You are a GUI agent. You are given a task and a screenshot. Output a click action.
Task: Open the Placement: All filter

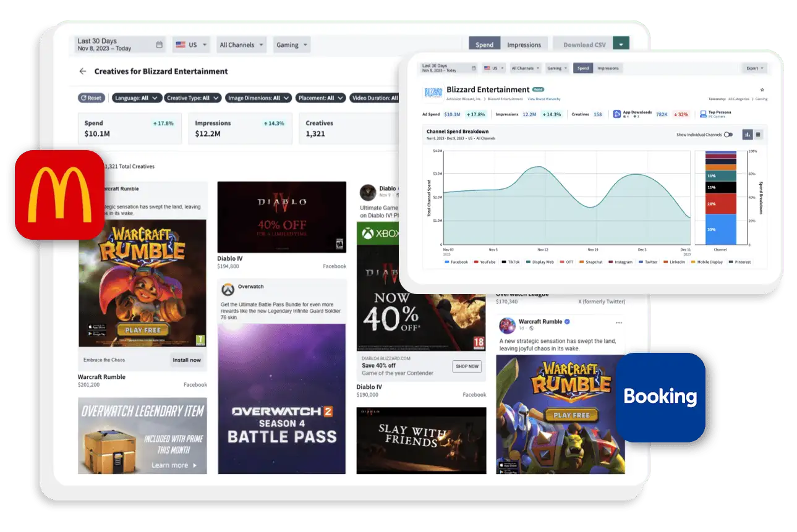(320, 98)
